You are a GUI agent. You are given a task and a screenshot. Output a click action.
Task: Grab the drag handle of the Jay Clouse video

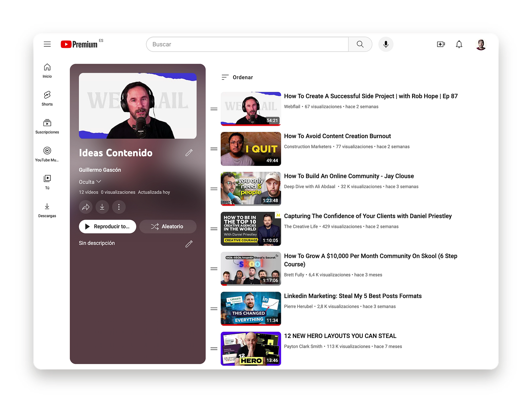click(214, 189)
